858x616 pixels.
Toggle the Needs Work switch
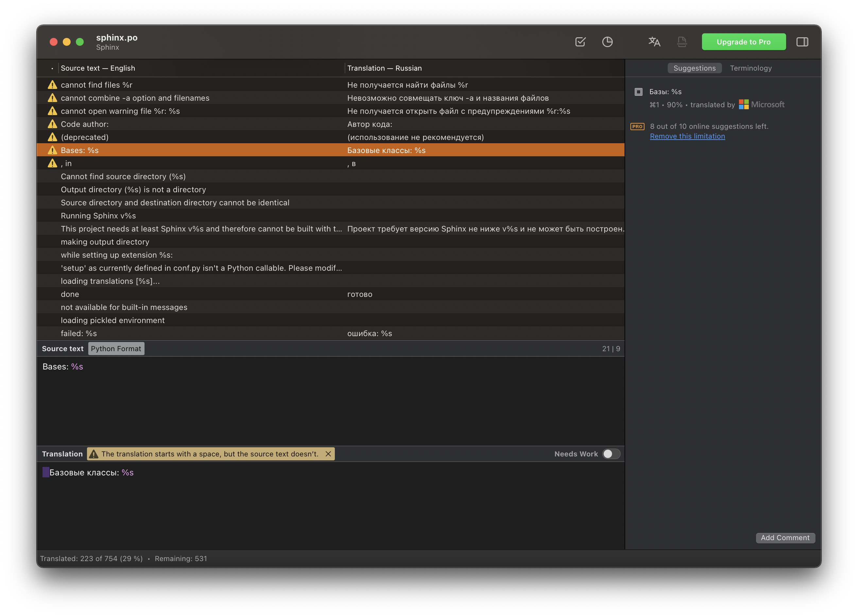click(x=611, y=454)
